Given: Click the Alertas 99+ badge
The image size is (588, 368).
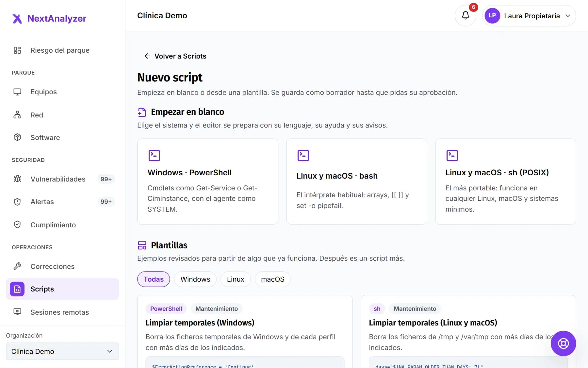Looking at the screenshot, I should coord(106,202).
